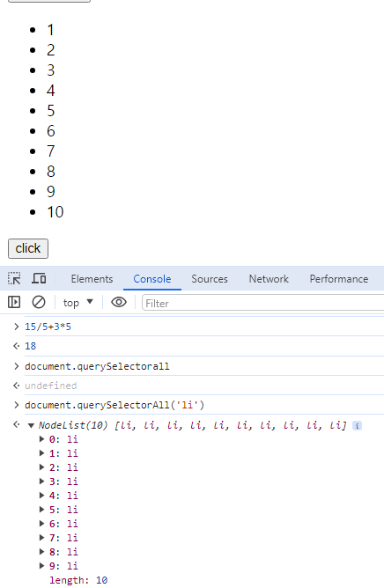Expand NodeList entry 9: li
The width and height of the screenshot is (384, 588).
[x=41, y=566]
